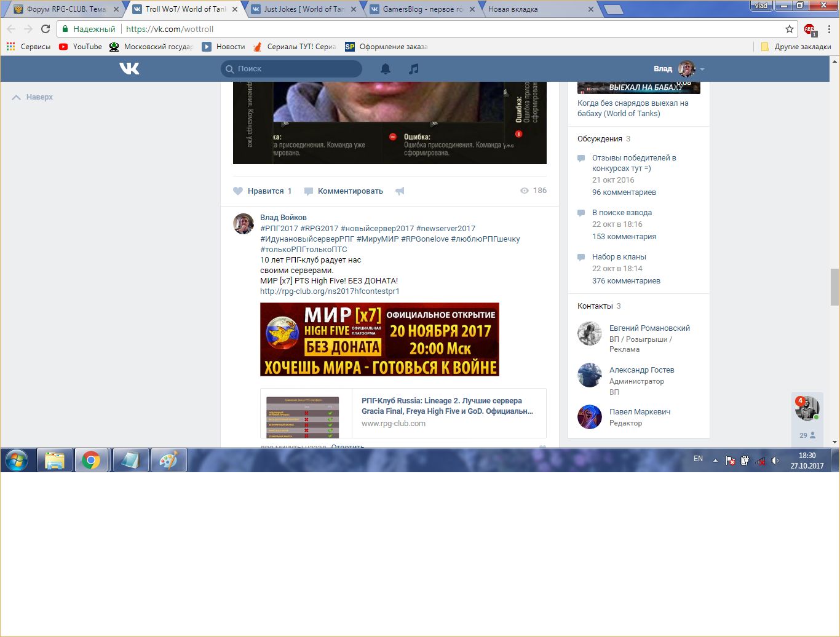Click the Chrome icon in the taskbar
This screenshot has width=840, height=637.
click(92, 461)
